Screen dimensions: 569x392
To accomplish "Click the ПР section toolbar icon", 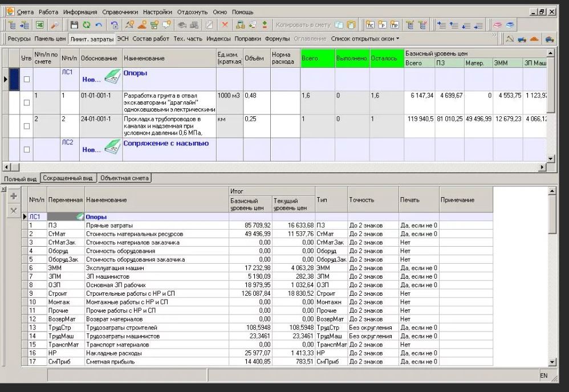I will point(395,25).
